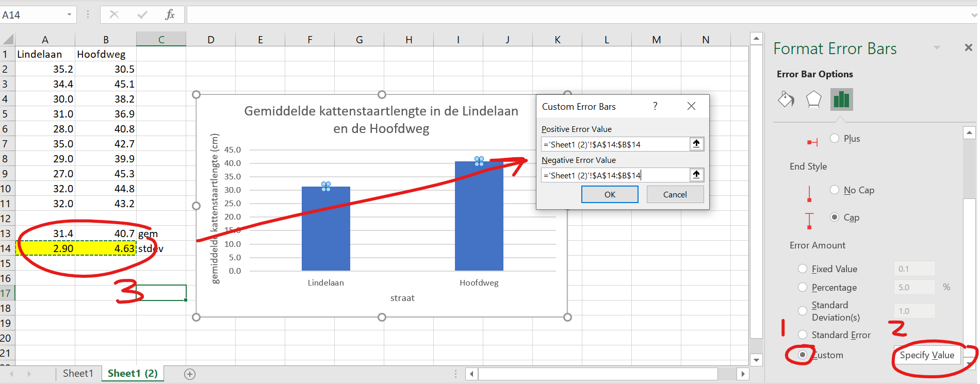Add a new sheet with plus icon
This screenshot has width=980, height=384.
(190, 374)
